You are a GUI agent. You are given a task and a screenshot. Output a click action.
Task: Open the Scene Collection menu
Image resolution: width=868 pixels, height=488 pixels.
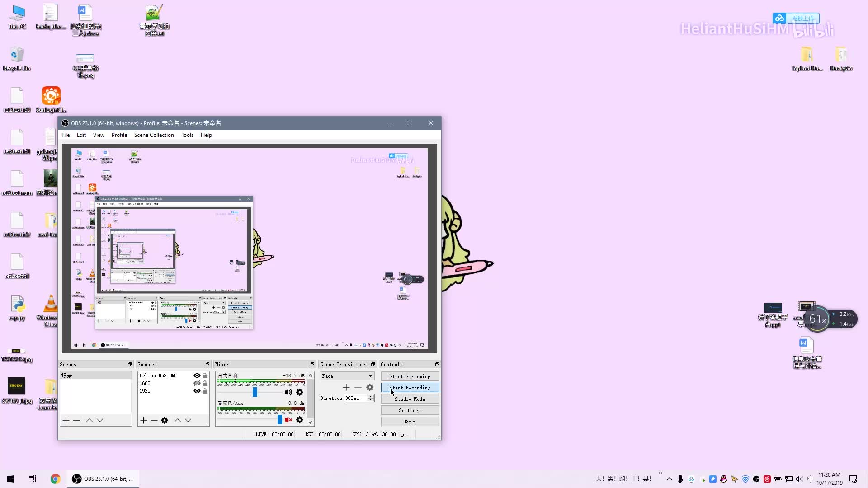point(154,135)
